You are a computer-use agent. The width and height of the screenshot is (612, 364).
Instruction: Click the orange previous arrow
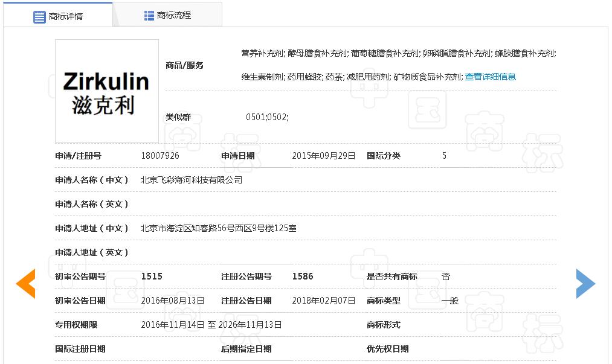(26, 284)
